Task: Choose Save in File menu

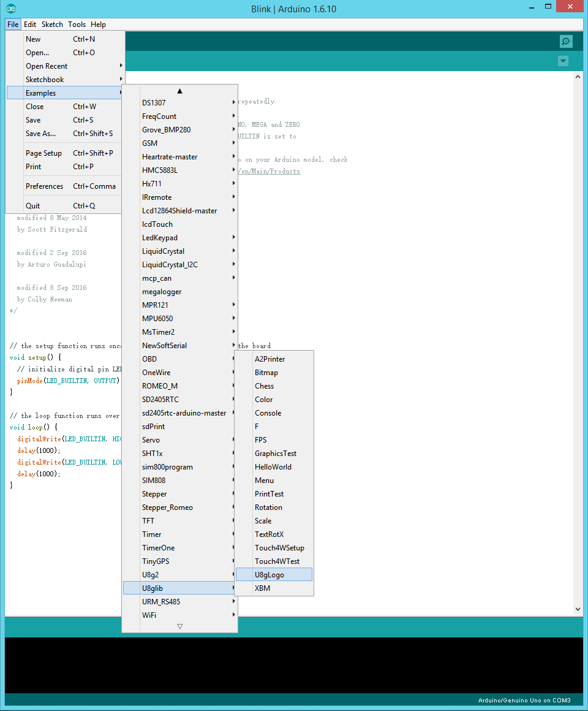Action: point(64,120)
